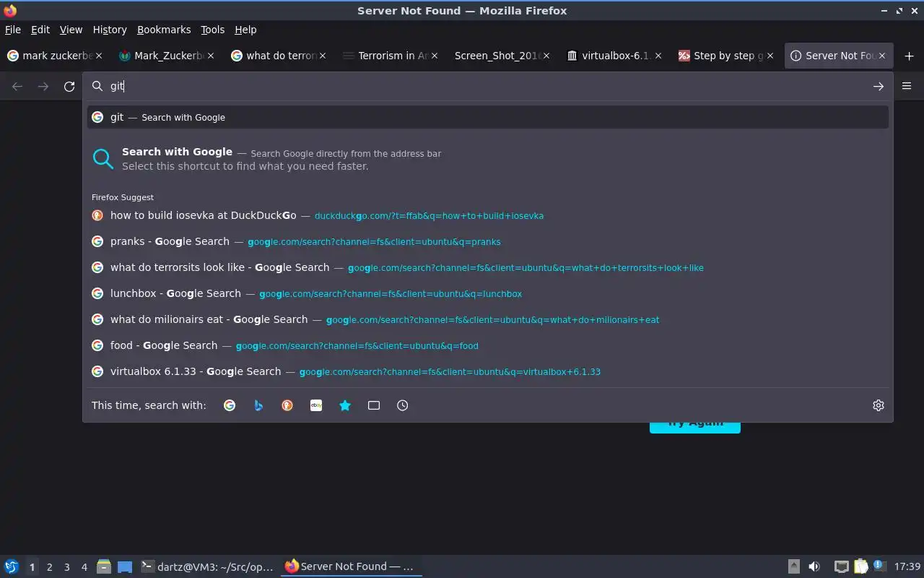Choose DuckDuckGo one-off search icon
This screenshot has height=578, width=924.
click(x=287, y=405)
